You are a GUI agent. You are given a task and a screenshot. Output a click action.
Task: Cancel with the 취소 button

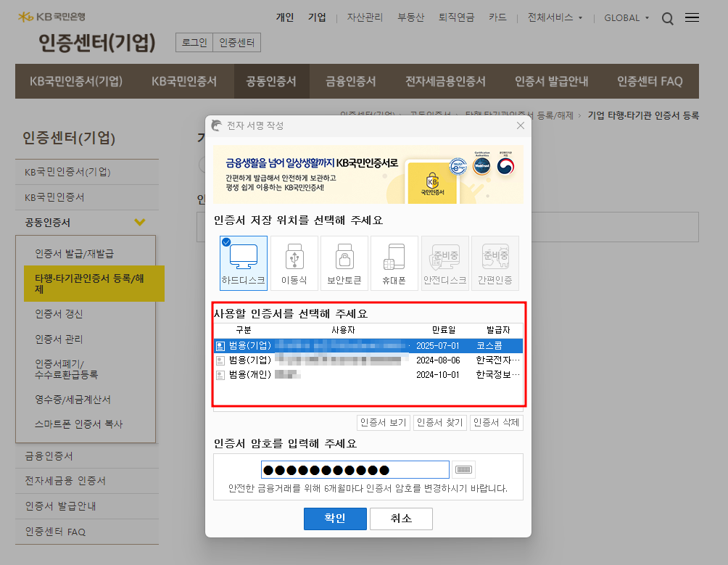point(401,519)
